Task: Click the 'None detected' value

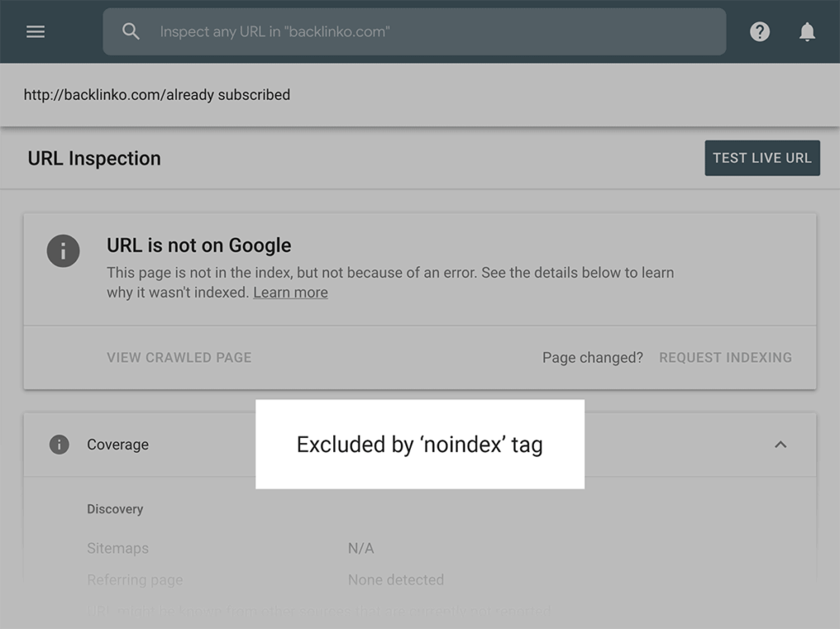Action: tap(395, 580)
